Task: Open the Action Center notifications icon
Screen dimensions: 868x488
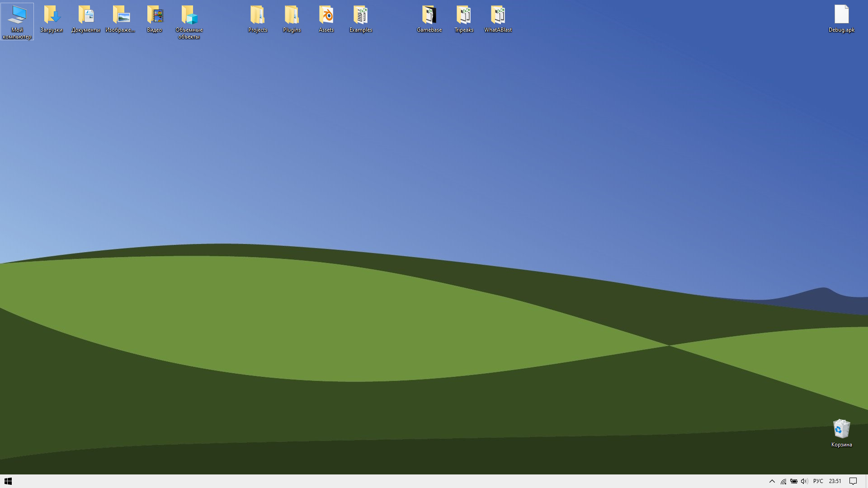Action: pos(853,481)
